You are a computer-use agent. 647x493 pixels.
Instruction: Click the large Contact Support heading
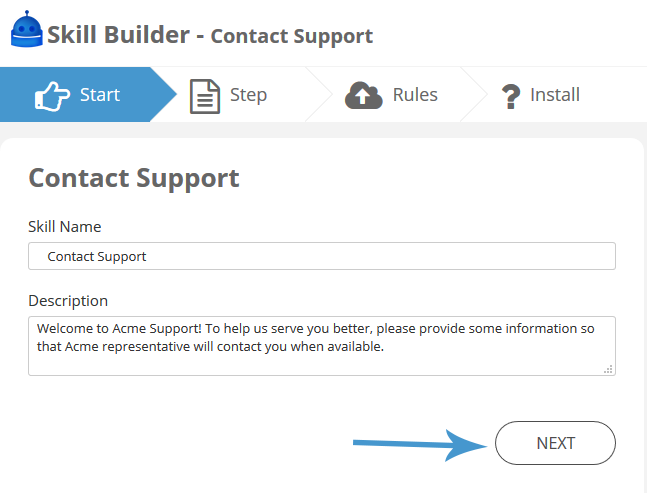[134, 178]
